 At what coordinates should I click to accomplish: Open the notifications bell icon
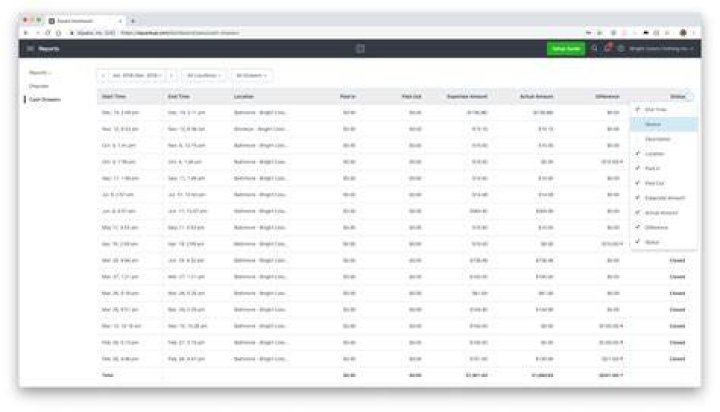pyautogui.click(x=608, y=48)
